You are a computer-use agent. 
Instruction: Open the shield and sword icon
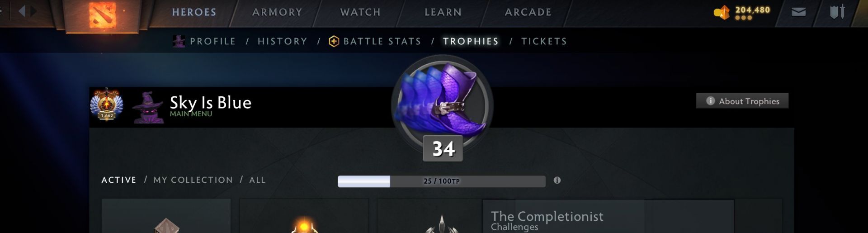(837, 12)
